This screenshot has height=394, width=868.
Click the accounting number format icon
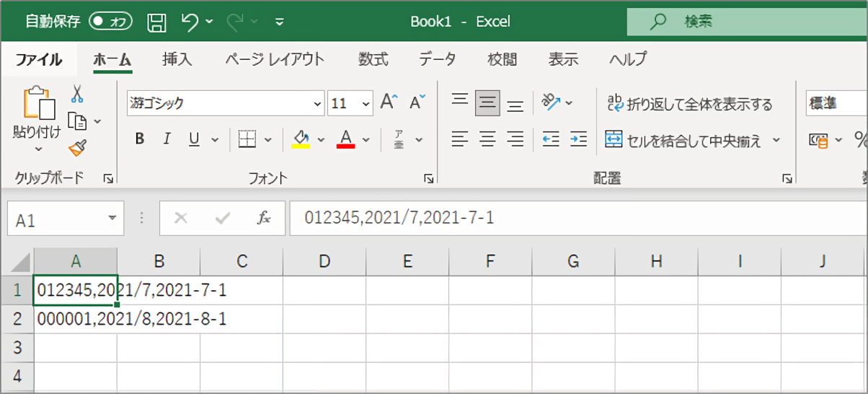[x=819, y=140]
